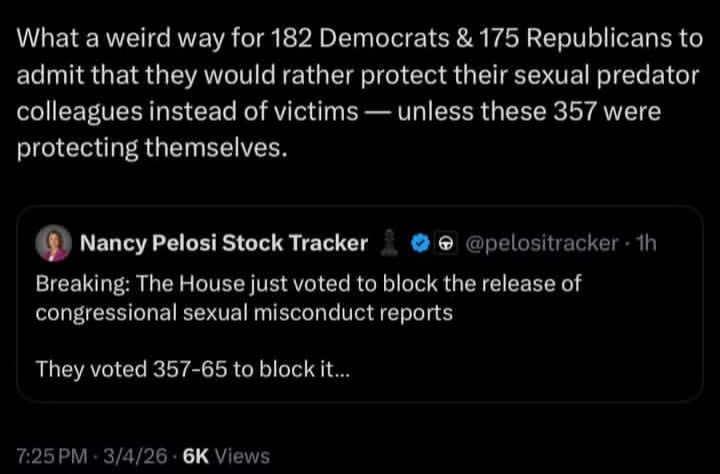
Task: Click the line "They voted 357-65 to block it..."
Action: [193, 369]
